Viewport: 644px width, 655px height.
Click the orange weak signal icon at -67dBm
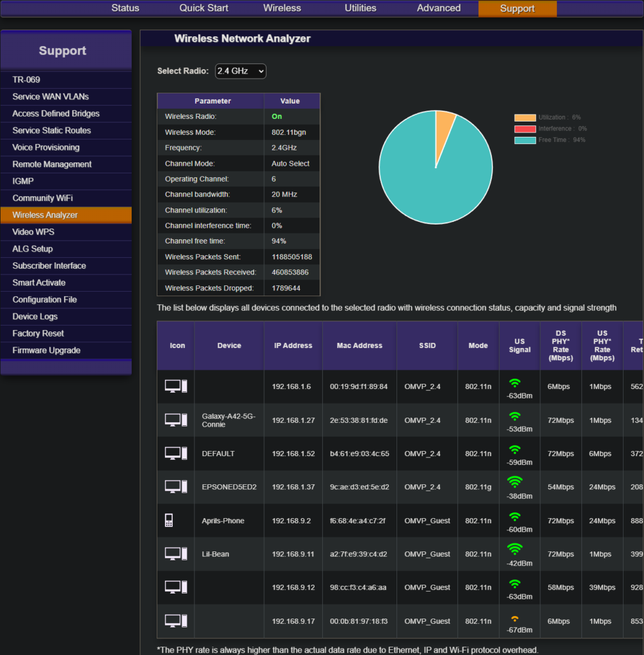(515, 618)
